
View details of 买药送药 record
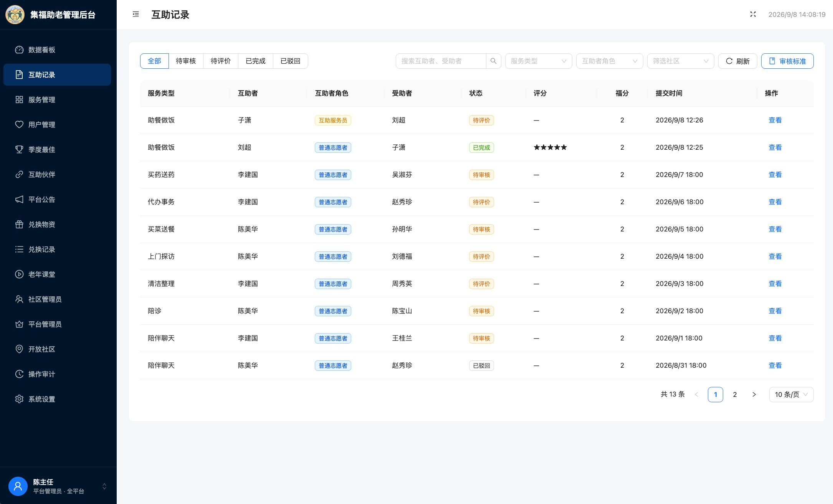pos(775,175)
